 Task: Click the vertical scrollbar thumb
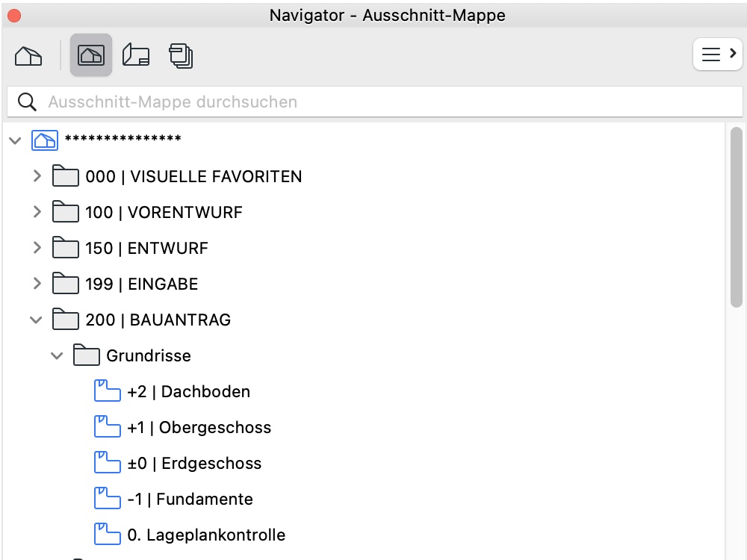736,217
